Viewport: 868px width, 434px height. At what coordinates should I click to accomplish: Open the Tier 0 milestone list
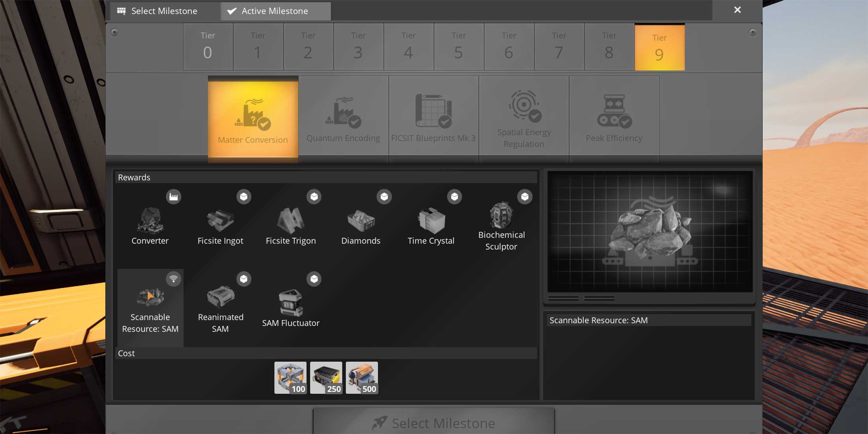[x=208, y=47]
